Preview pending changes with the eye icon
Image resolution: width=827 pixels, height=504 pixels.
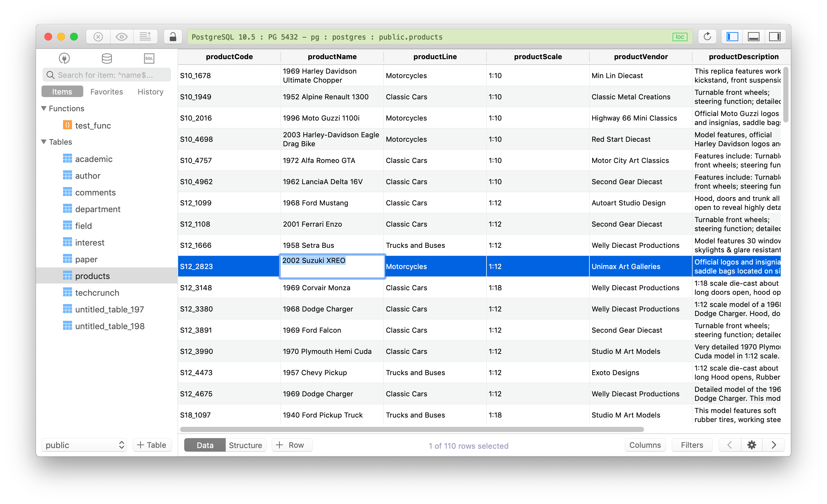122,37
